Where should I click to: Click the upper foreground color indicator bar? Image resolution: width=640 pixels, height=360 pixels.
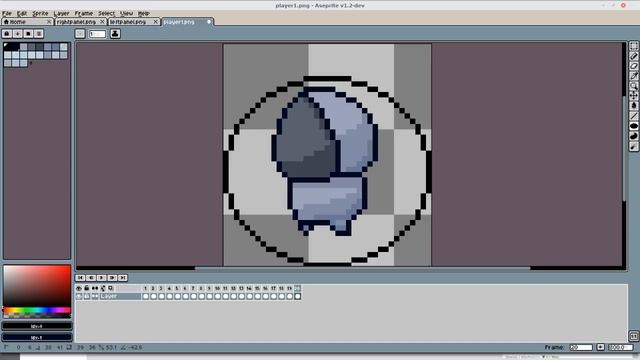coord(37,326)
